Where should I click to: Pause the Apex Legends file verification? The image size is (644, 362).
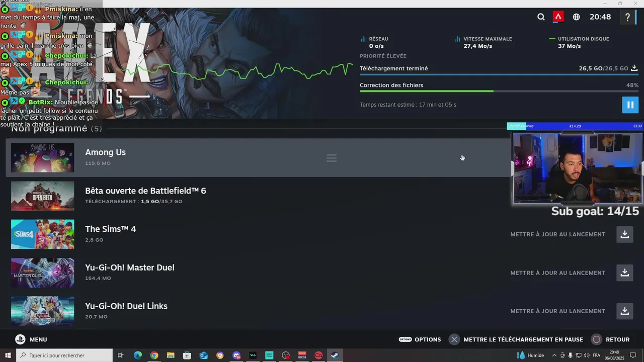coord(630,105)
